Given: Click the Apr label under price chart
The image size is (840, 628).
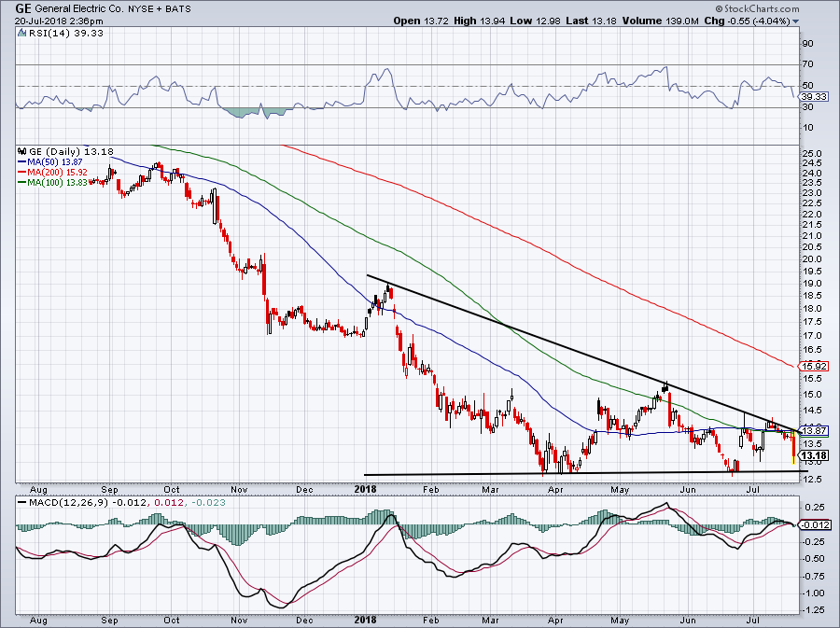Looking at the screenshot, I should [555, 489].
